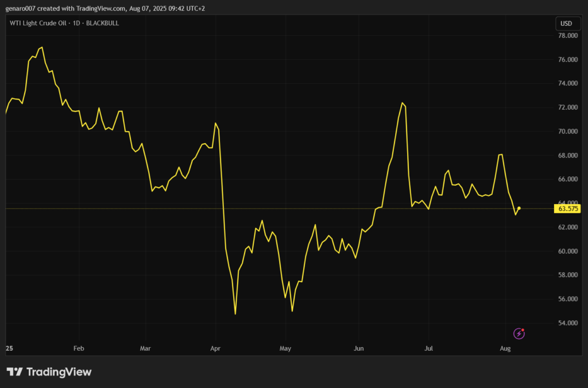Click the dot at the price line's end
This screenshot has height=388, width=588.
pyautogui.click(x=519, y=208)
